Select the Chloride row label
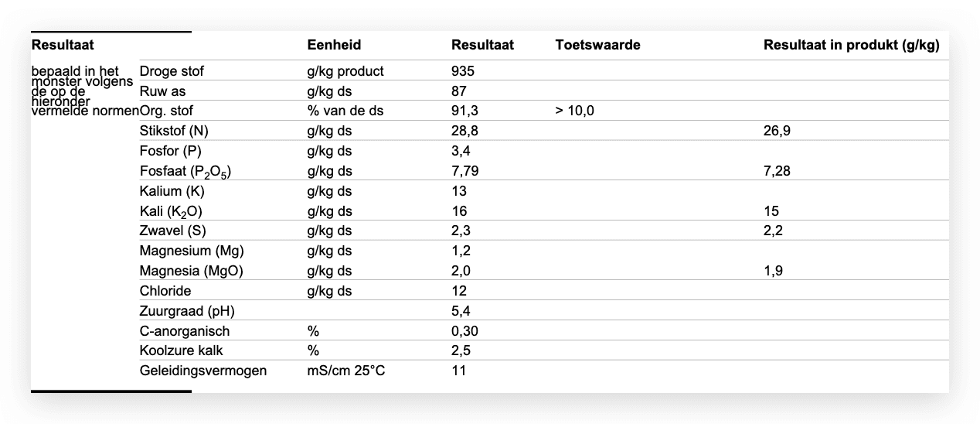This screenshot has width=980, height=424. pos(165,291)
